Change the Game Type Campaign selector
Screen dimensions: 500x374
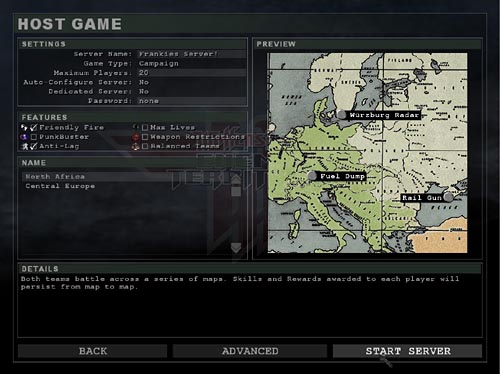(x=192, y=63)
